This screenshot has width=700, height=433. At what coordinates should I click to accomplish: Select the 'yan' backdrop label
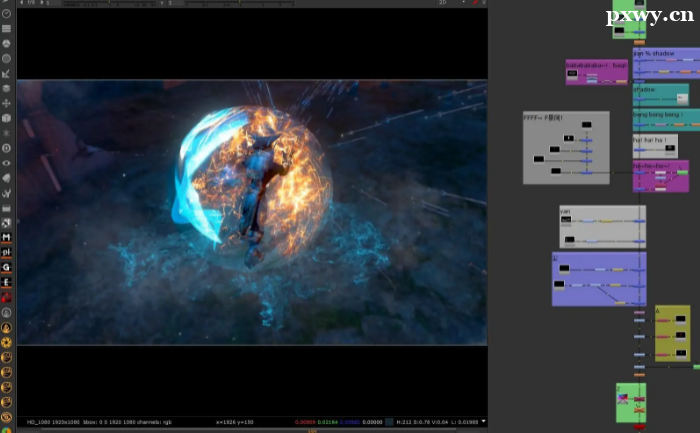[x=565, y=211]
